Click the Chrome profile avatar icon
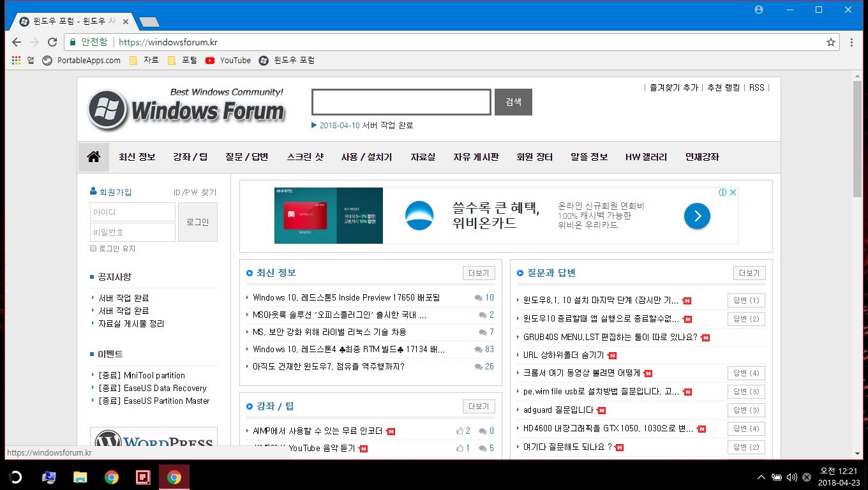Viewport: 868px width, 490px height. [x=759, y=10]
